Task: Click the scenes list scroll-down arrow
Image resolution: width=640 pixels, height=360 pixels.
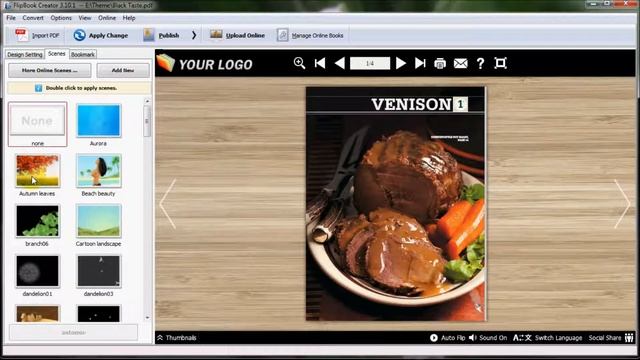Action: (x=147, y=318)
